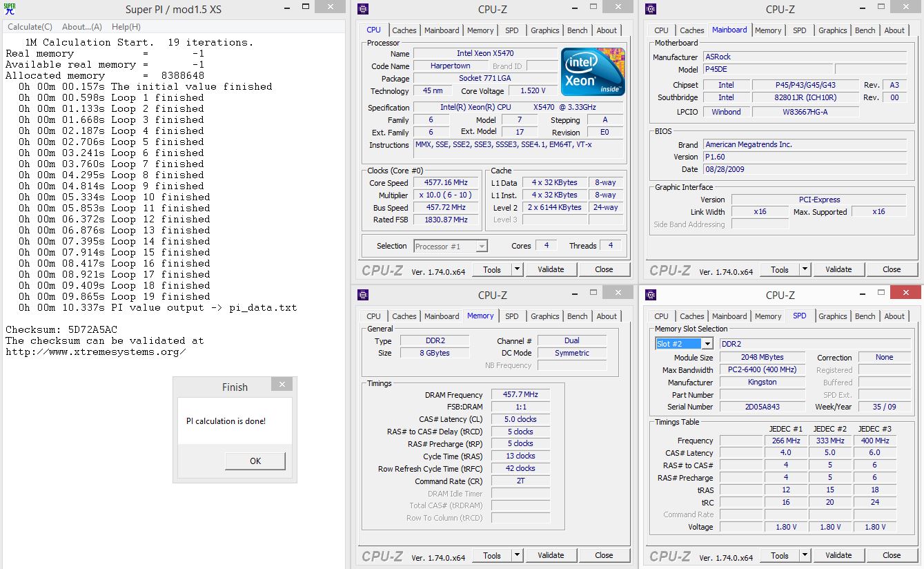Click the Checksum: 5D72A5AC line
The width and height of the screenshot is (924, 569).
coord(61,329)
